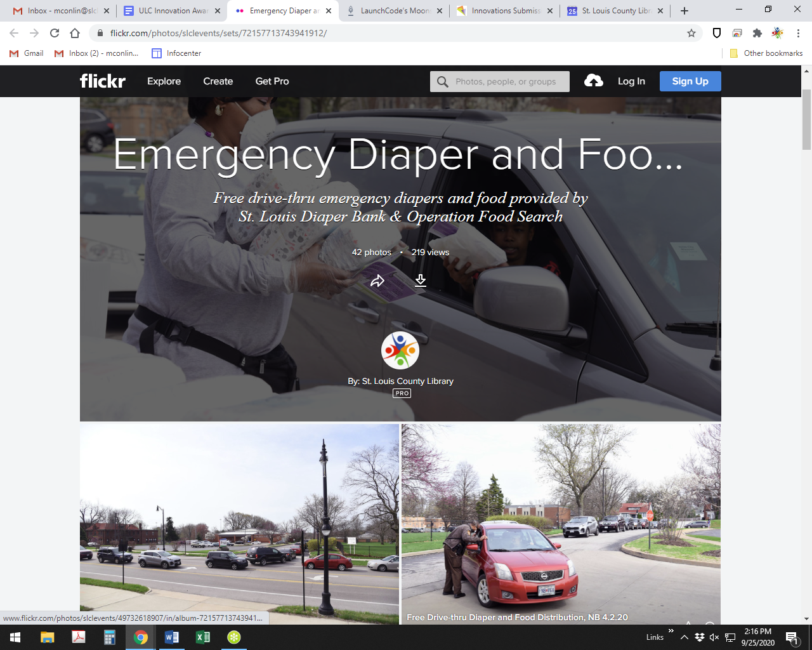Open File Explorer from the taskbar
Image resolution: width=812 pixels, height=650 pixels.
(48, 637)
